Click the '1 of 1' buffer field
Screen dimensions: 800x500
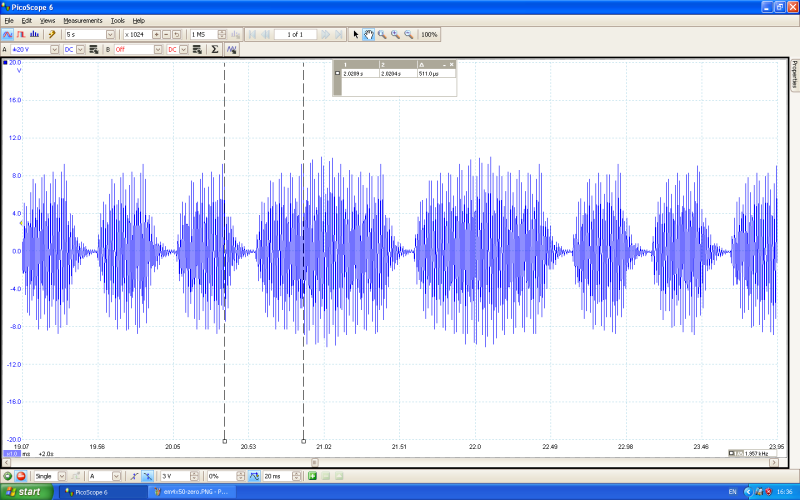click(295, 35)
